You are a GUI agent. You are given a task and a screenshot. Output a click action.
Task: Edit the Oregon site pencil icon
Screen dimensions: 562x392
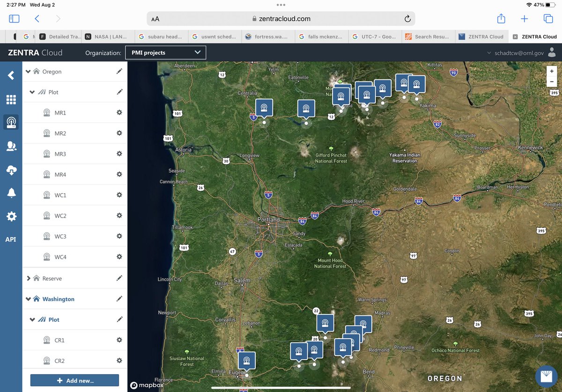point(119,72)
